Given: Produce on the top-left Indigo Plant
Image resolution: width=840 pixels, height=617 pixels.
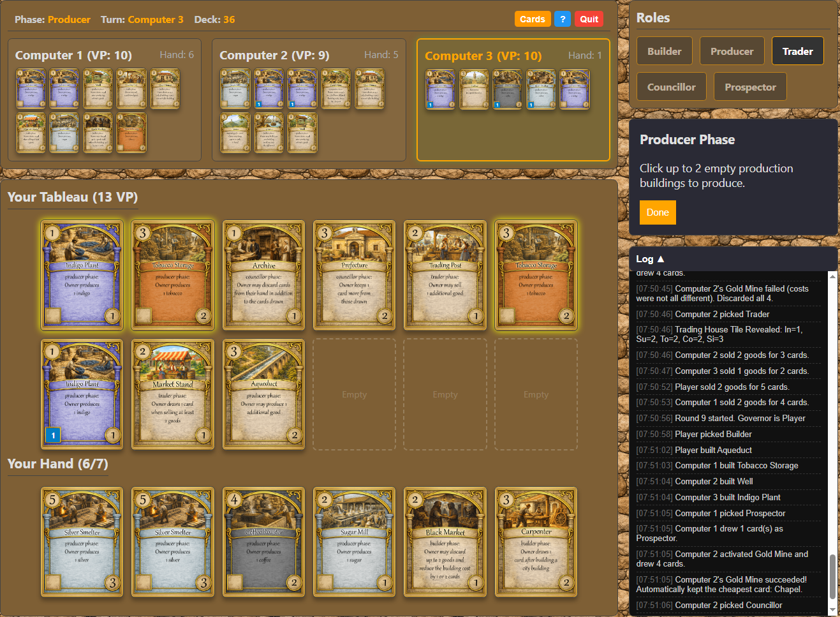Looking at the screenshot, I should pyautogui.click(x=82, y=275).
